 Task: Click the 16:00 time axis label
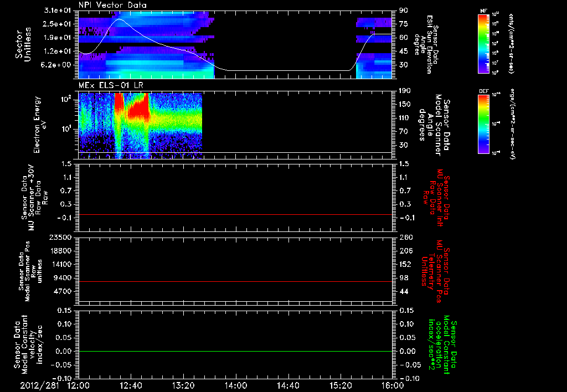tap(393, 385)
